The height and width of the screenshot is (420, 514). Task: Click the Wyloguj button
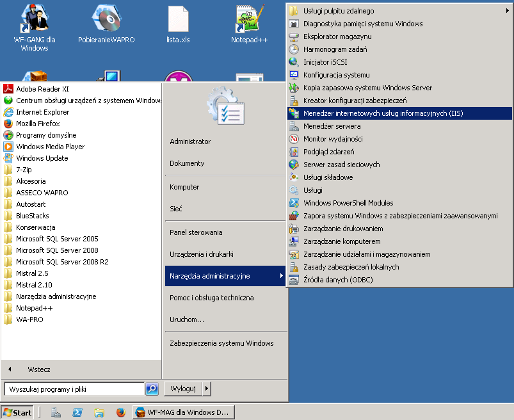(183, 389)
